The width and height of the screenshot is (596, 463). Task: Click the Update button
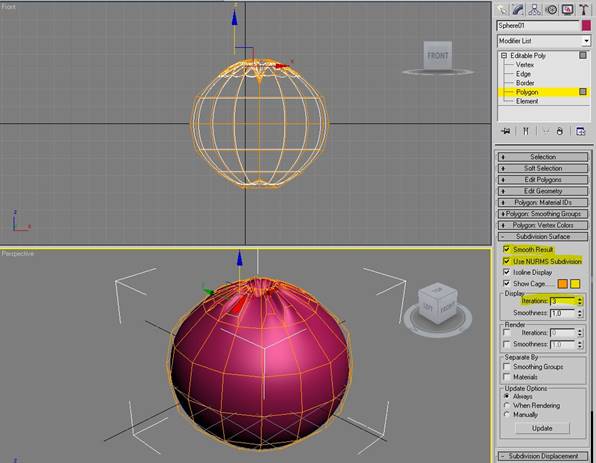(x=542, y=428)
